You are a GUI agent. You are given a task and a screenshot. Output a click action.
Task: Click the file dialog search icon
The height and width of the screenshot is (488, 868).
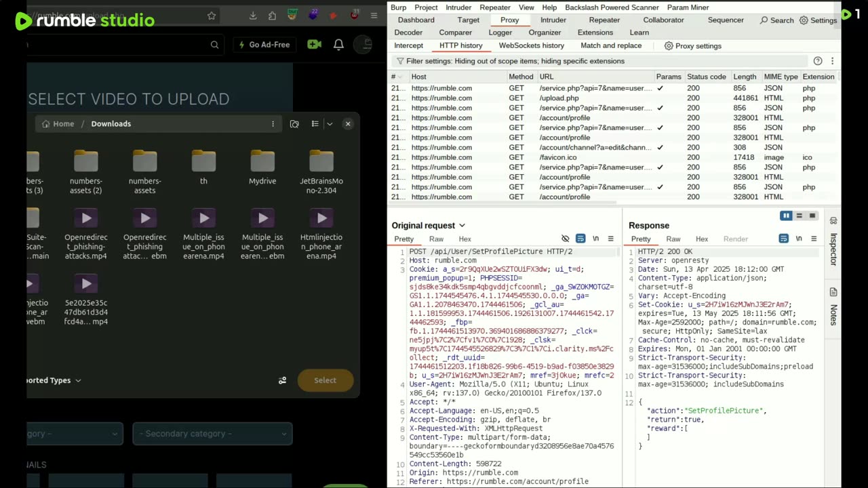point(294,124)
